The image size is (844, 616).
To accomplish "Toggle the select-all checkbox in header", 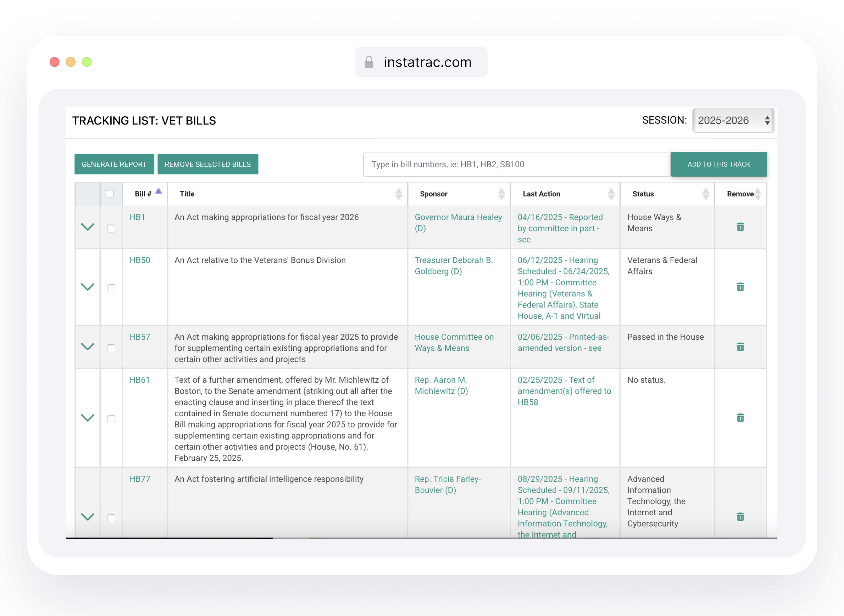I will click(x=110, y=194).
